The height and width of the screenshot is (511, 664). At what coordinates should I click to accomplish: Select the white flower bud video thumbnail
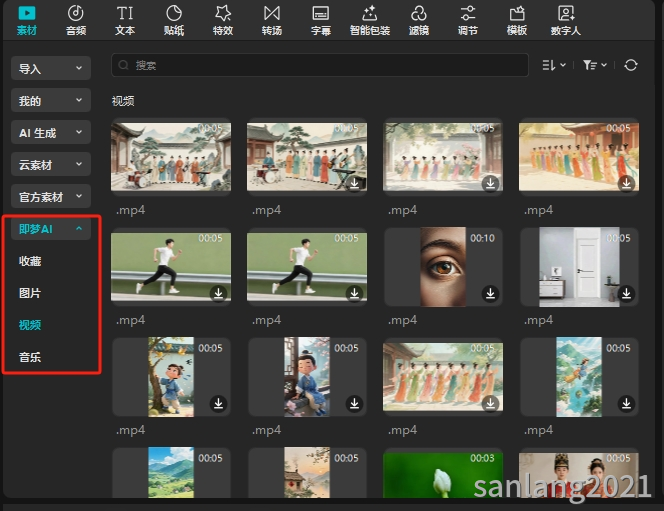click(443, 475)
